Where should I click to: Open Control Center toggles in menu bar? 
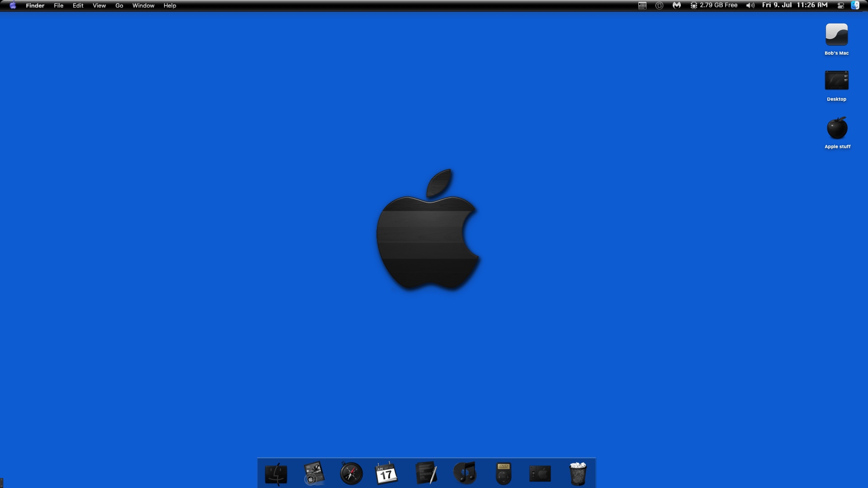click(840, 5)
